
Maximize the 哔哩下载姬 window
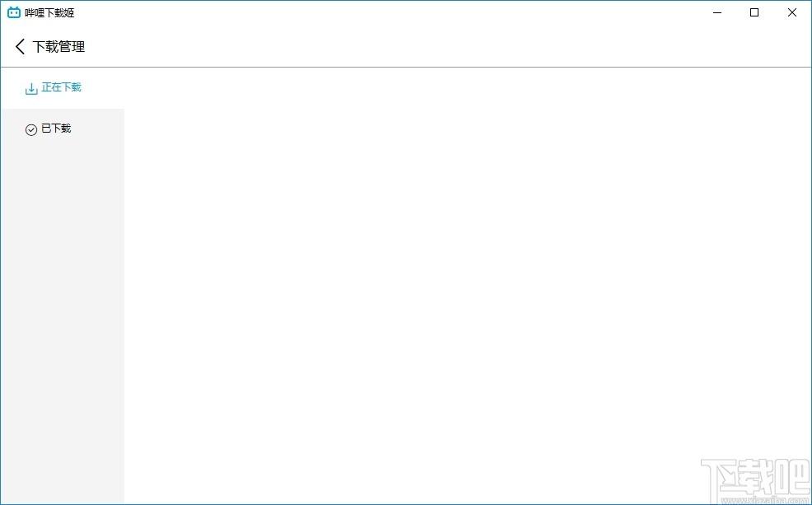point(754,12)
